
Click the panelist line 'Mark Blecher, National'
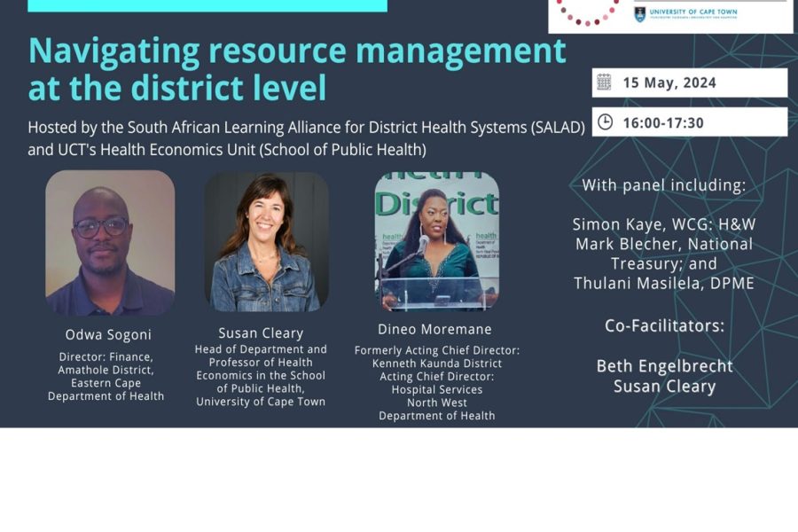point(664,245)
